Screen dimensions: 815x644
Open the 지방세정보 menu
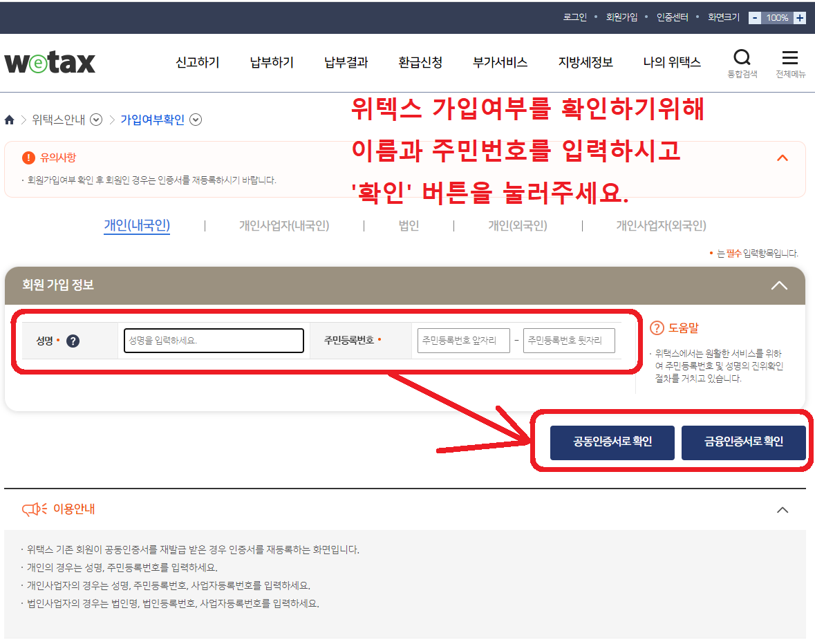(x=586, y=62)
